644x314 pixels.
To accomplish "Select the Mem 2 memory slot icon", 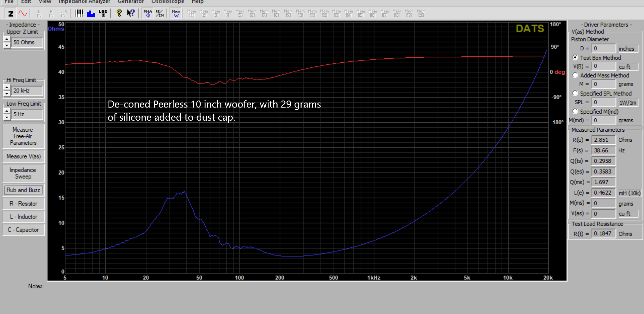I will point(204,14).
